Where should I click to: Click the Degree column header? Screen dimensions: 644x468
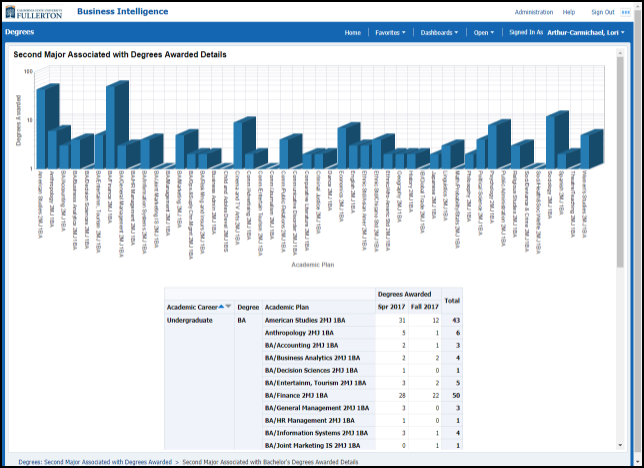[248, 307]
